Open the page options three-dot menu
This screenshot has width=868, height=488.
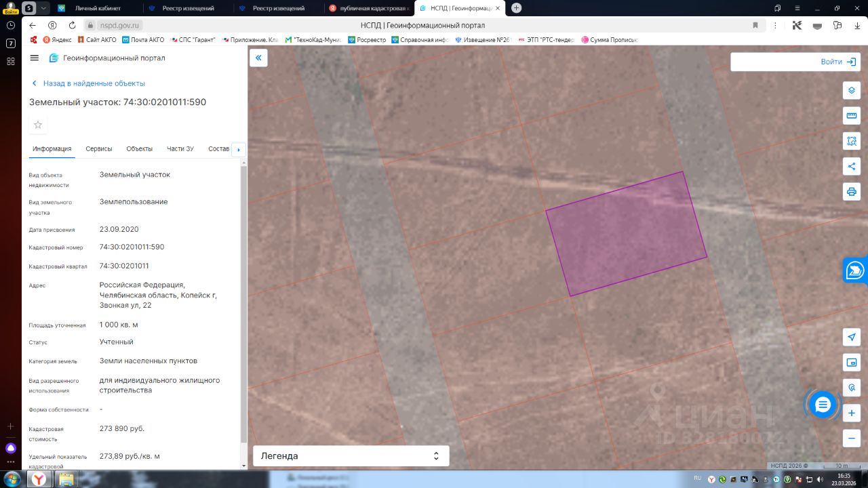click(x=775, y=25)
